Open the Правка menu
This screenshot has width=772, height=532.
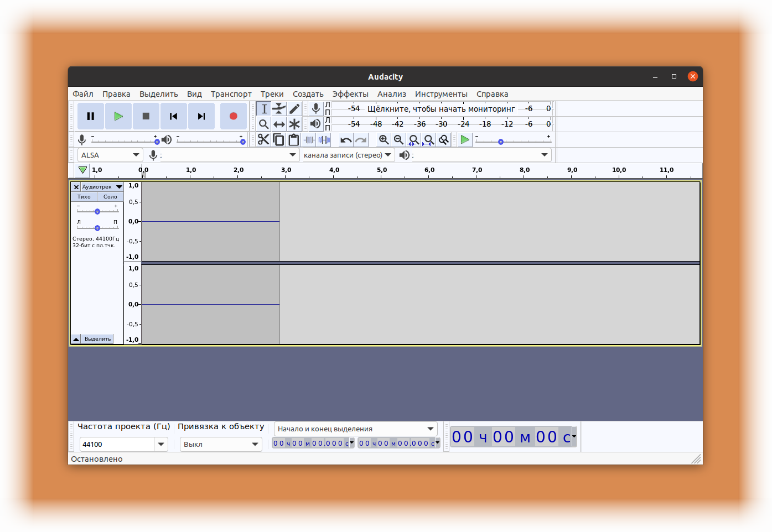coord(116,94)
